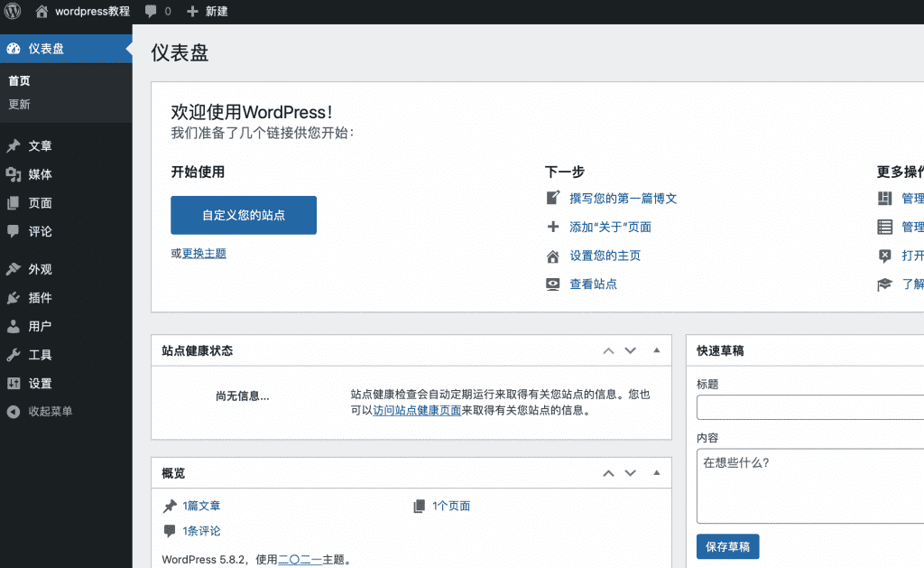Move 站点健康状态 panel up
This screenshot has height=568, width=924.
pos(609,351)
